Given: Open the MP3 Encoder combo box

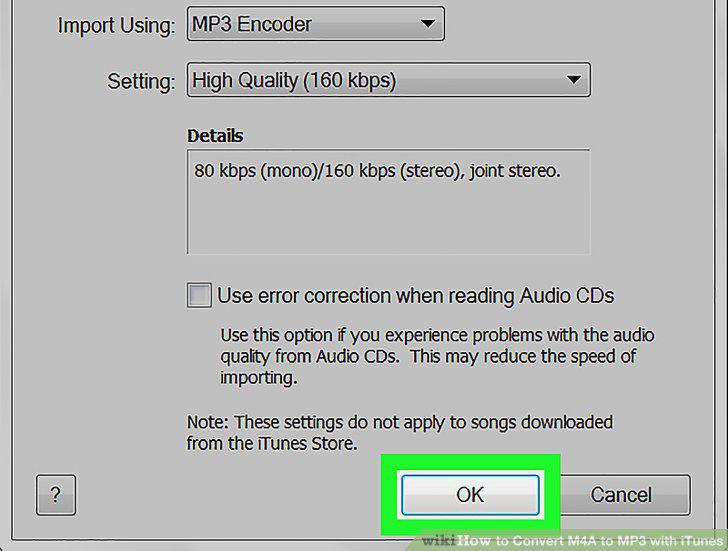Looking at the screenshot, I should 316,24.
